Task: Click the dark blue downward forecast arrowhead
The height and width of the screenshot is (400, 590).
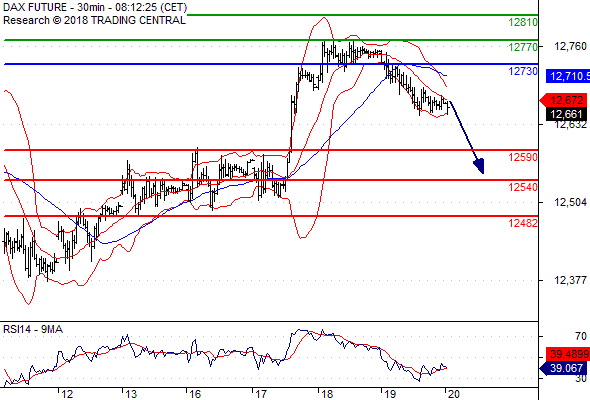Action: pos(479,166)
